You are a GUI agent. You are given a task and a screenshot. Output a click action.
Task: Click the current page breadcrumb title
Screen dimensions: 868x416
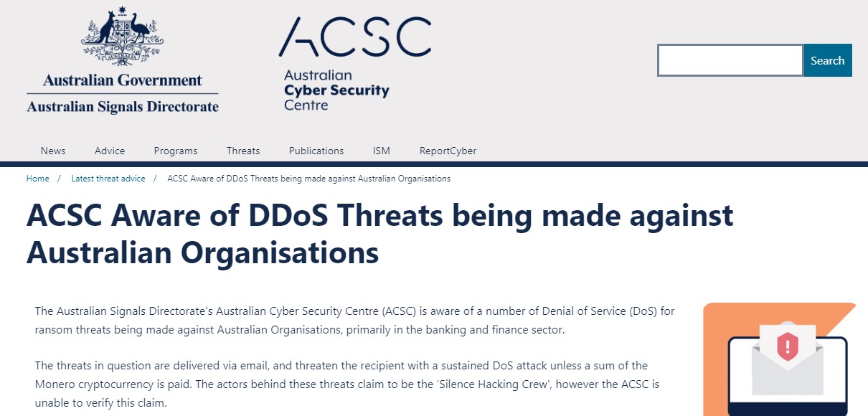pos(308,179)
